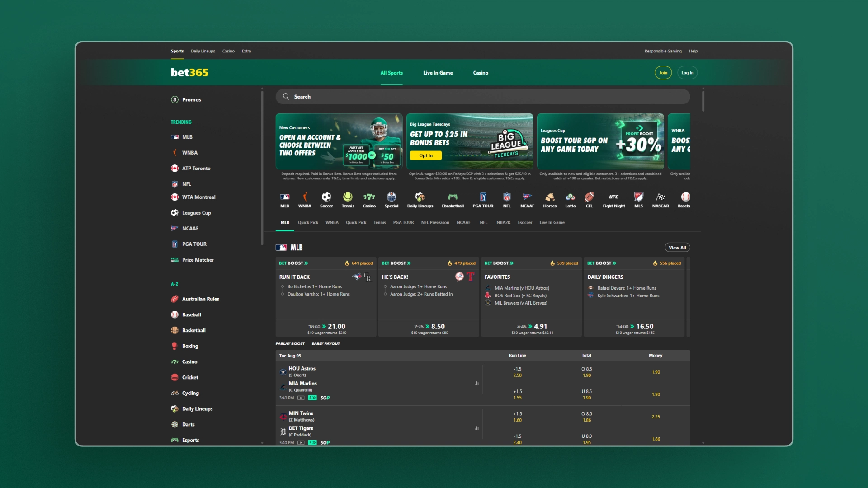This screenshot has height=488, width=868.
Task: Open Daily Lineups in top menu
Action: tap(203, 51)
